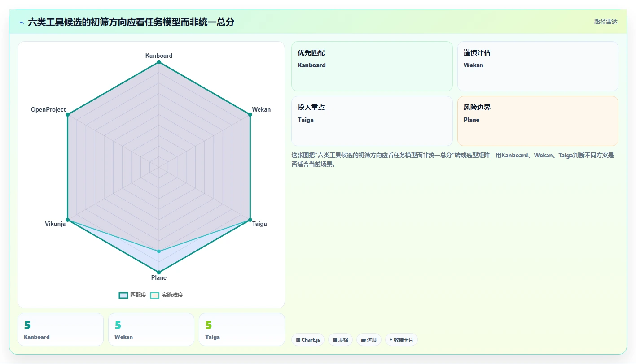636x364 pixels.
Task: Select the OpenProject radar axis label
Action: (x=48, y=109)
